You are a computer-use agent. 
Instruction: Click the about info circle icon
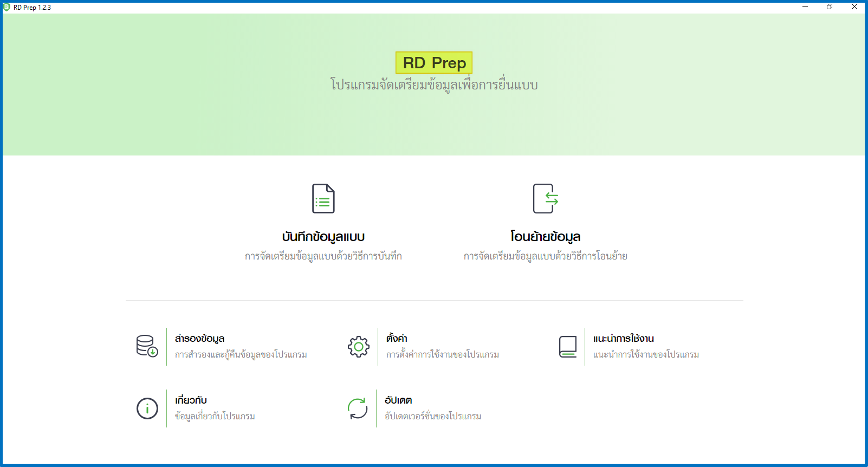coord(147,408)
